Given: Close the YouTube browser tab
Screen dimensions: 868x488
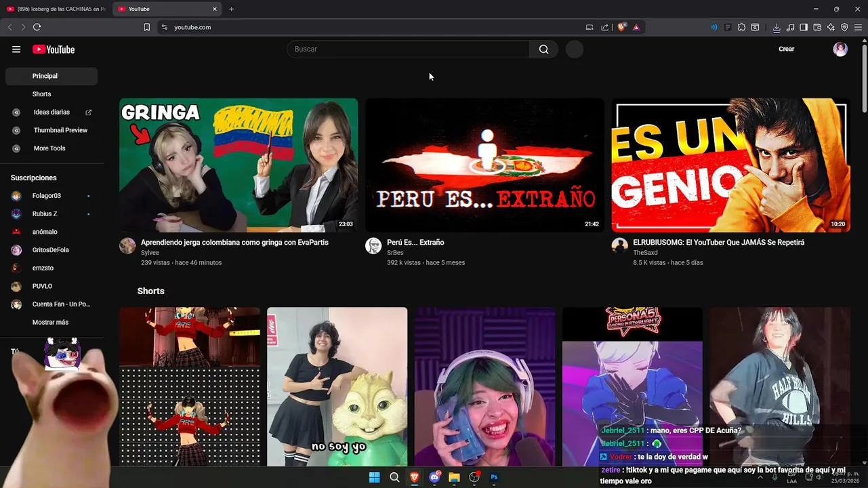Looking at the screenshot, I should tap(215, 9).
